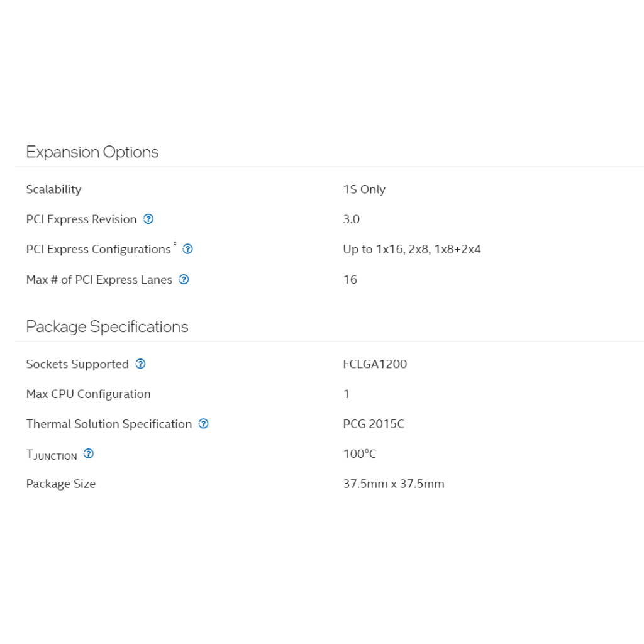The image size is (644, 644).
Task: Select the Max CPU Configuration label
Action: 88,394
